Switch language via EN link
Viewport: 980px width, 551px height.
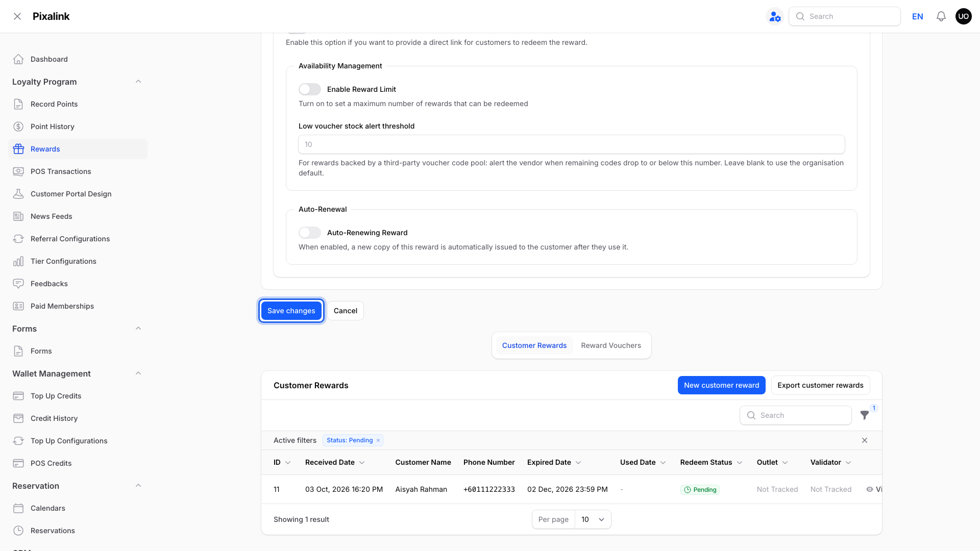tap(918, 16)
